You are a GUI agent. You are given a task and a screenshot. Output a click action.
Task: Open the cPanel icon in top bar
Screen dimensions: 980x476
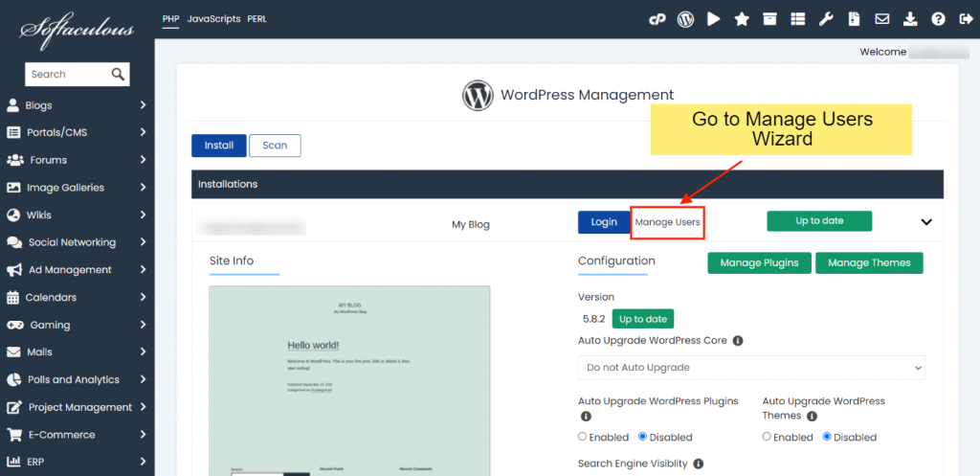(657, 19)
